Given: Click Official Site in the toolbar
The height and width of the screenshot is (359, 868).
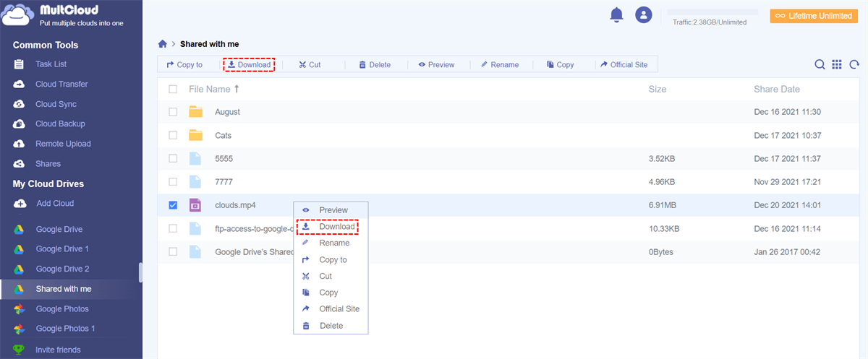Looking at the screenshot, I should (624, 64).
